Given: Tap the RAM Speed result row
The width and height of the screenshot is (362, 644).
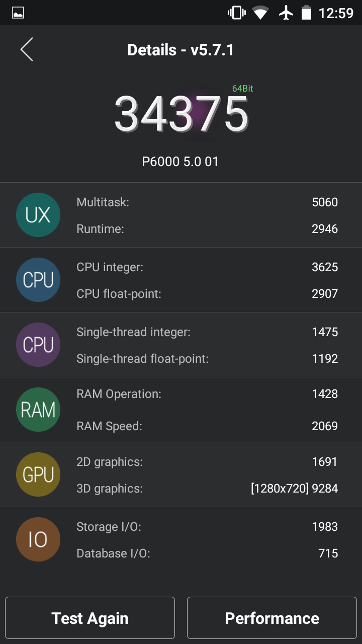Looking at the screenshot, I should coord(206,426).
